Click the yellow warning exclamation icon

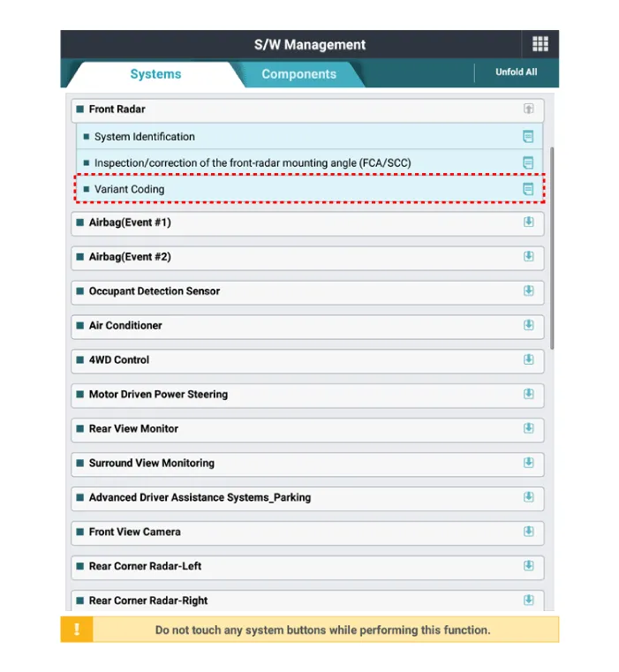coord(77,630)
